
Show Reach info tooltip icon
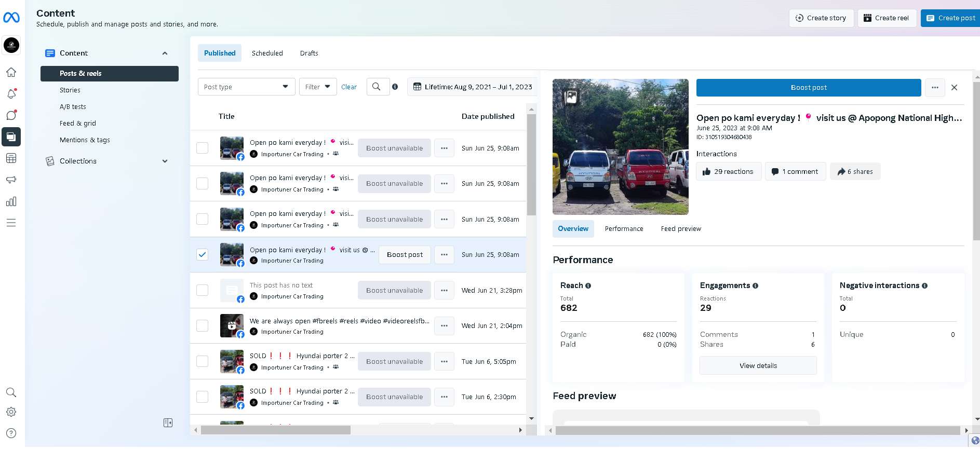tap(588, 286)
